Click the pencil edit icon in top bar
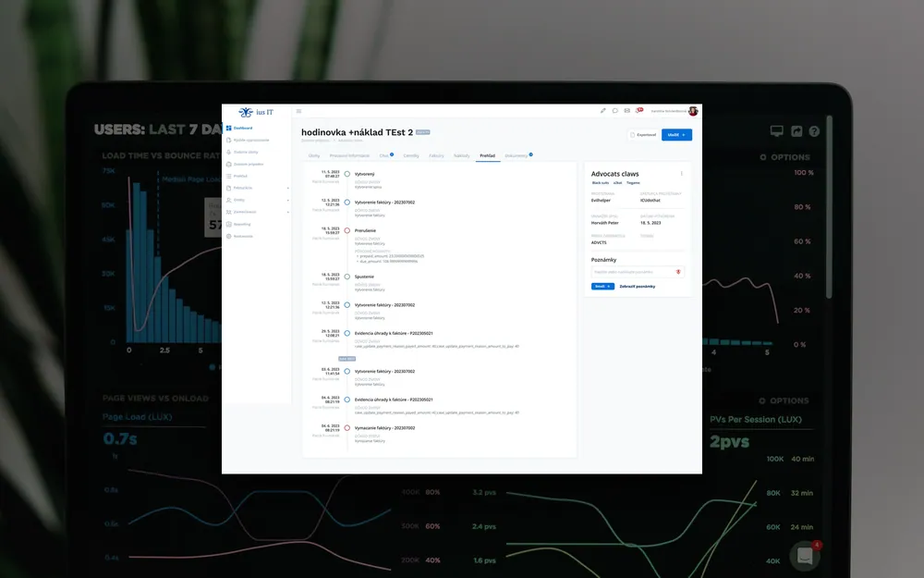Screen dimensions: 924x578 [602, 110]
